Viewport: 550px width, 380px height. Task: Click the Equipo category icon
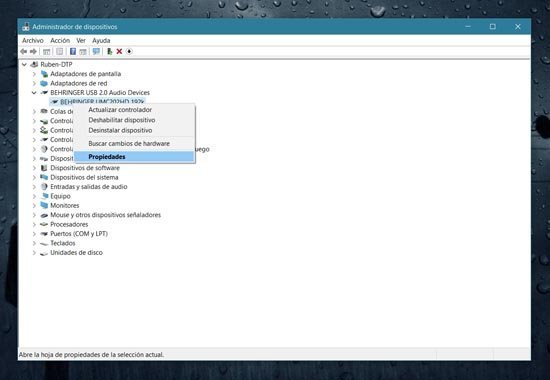pyautogui.click(x=44, y=196)
